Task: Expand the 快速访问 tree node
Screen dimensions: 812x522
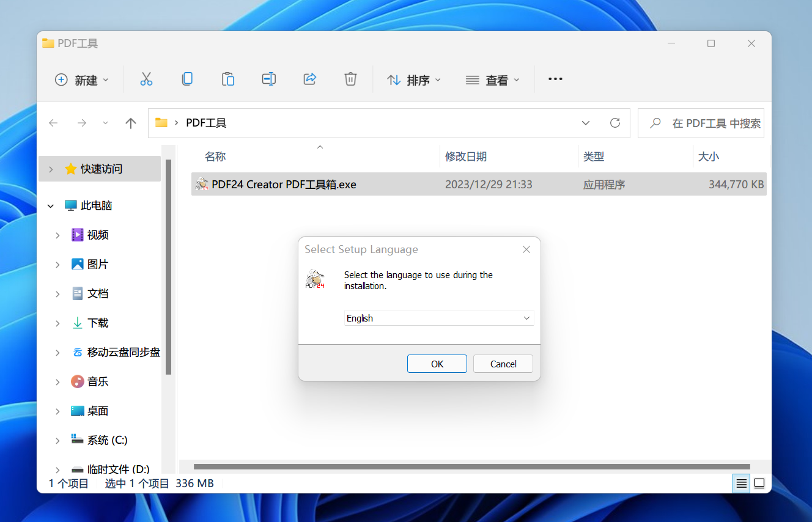Action: pos(51,169)
